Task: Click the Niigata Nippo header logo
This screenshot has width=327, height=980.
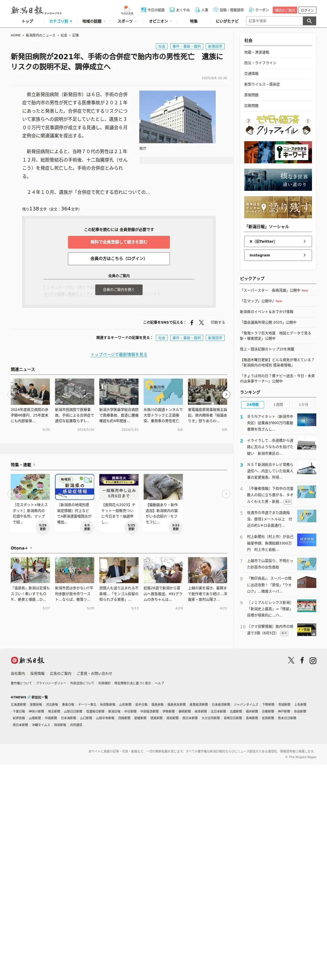Action: (x=36, y=10)
